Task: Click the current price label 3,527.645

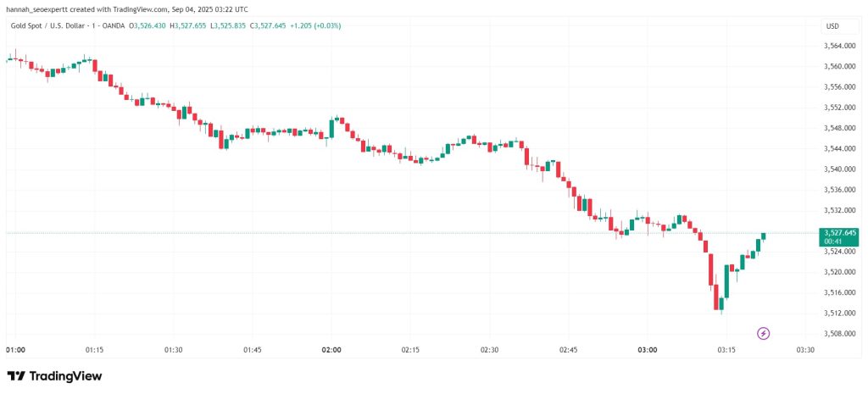Action: pyautogui.click(x=840, y=232)
